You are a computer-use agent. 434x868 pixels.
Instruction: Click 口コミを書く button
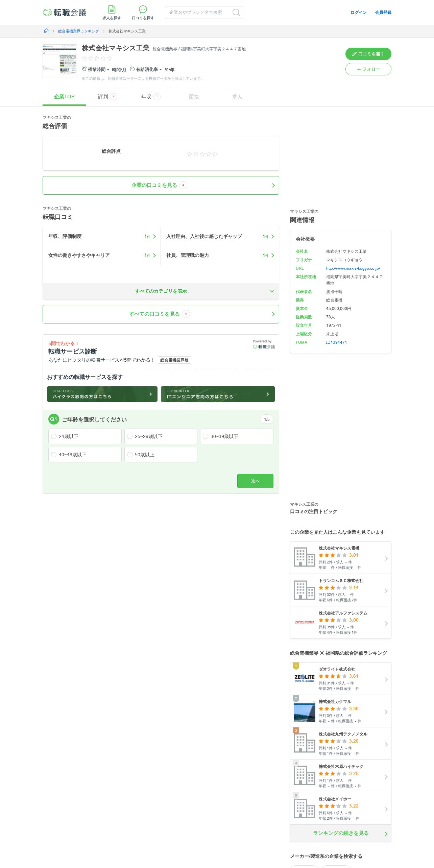click(368, 54)
